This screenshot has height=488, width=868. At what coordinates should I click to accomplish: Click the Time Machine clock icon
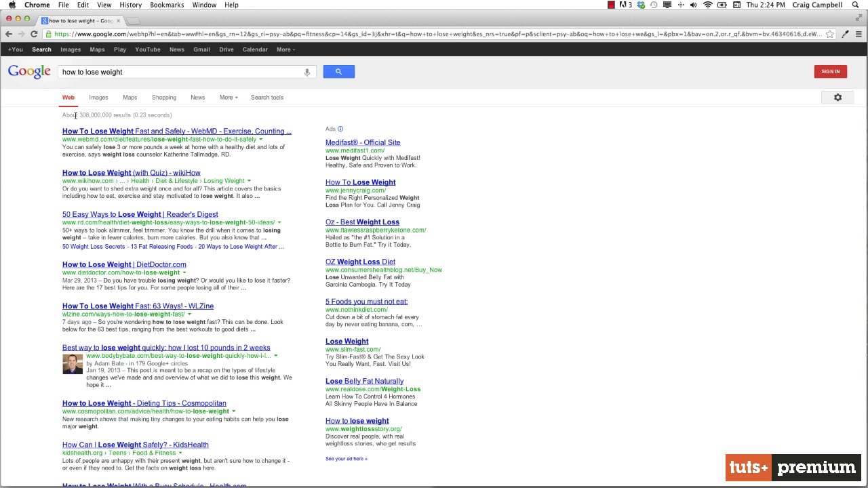(x=654, y=5)
